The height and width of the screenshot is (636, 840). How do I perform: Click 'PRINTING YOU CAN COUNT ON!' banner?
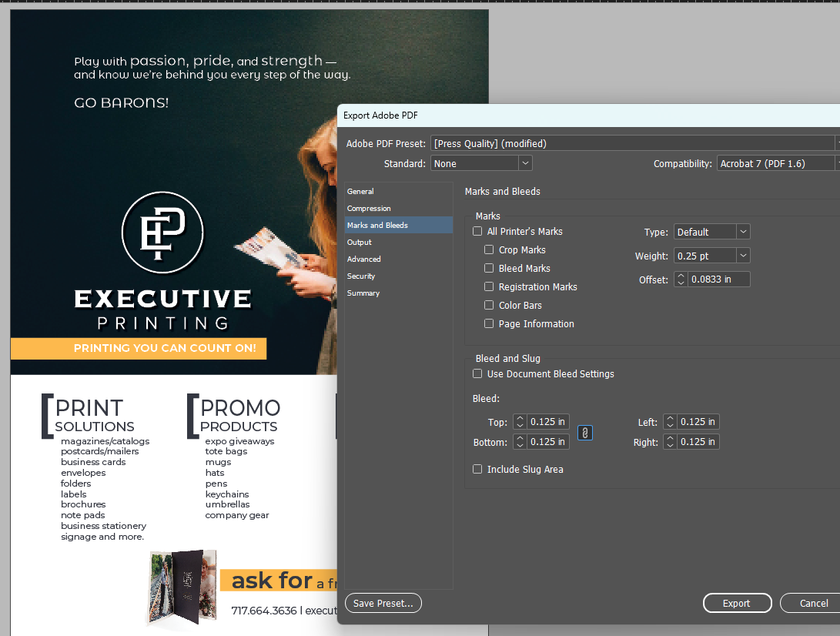pyautogui.click(x=139, y=348)
